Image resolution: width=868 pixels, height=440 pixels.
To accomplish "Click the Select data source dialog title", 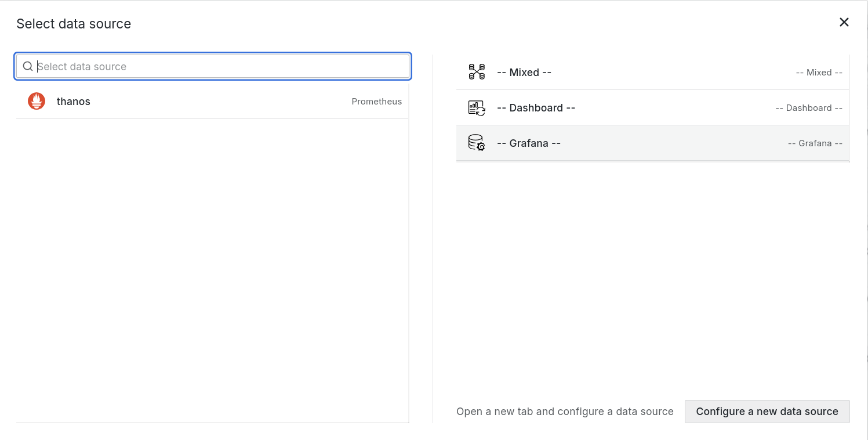I will (x=74, y=24).
